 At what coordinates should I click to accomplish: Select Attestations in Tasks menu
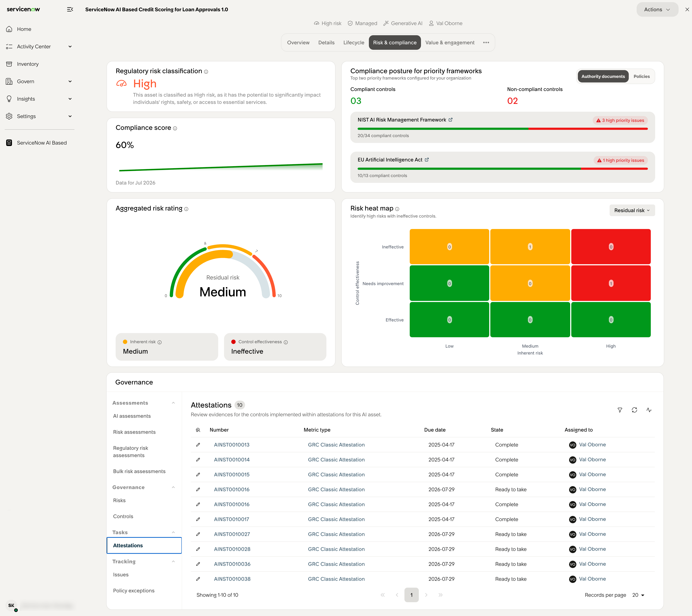(144, 545)
